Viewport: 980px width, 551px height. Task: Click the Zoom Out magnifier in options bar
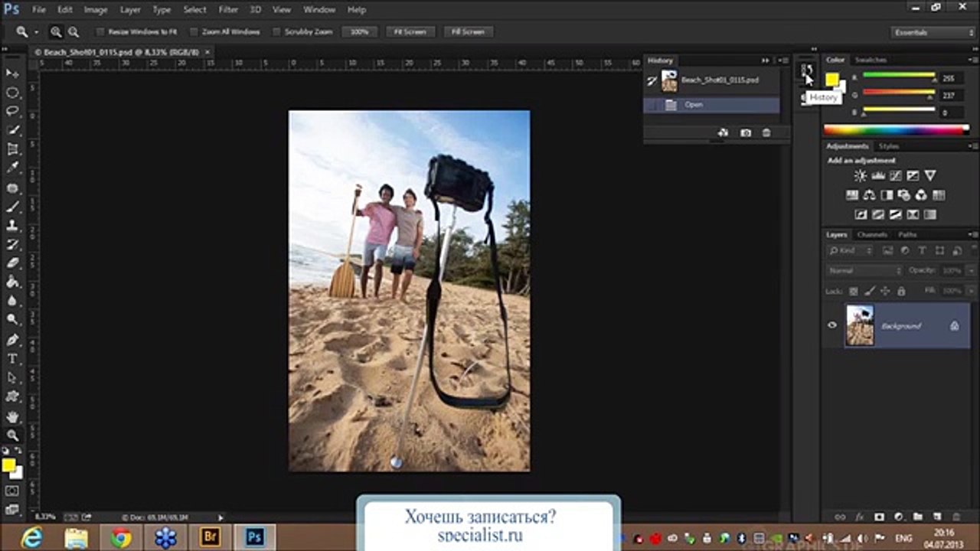click(x=73, y=32)
